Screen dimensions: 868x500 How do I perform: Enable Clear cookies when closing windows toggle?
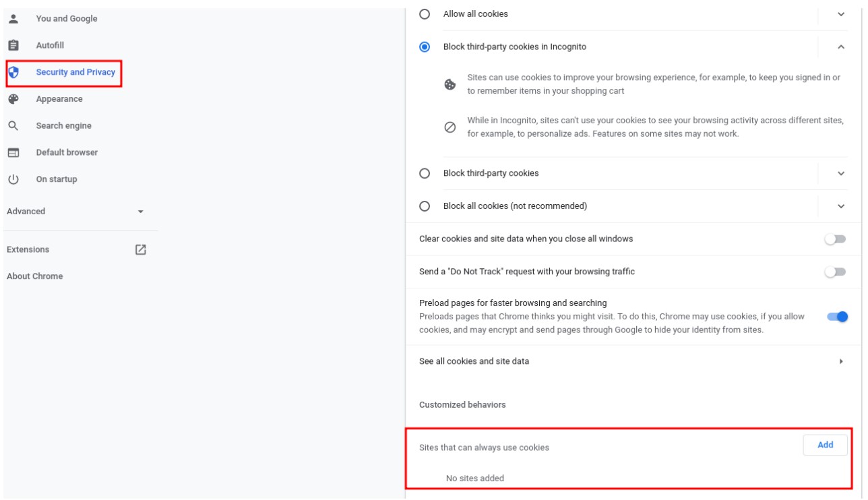click(x=836, y=239)
